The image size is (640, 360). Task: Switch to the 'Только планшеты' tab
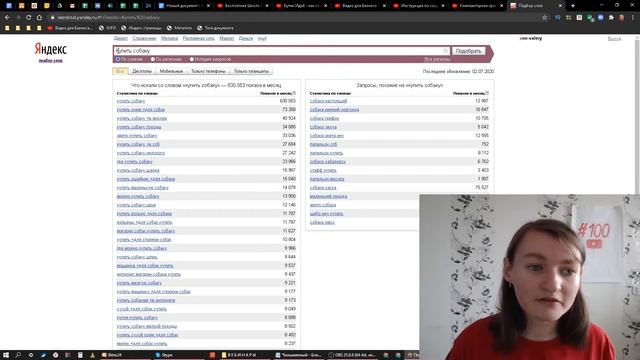(251, 71)
